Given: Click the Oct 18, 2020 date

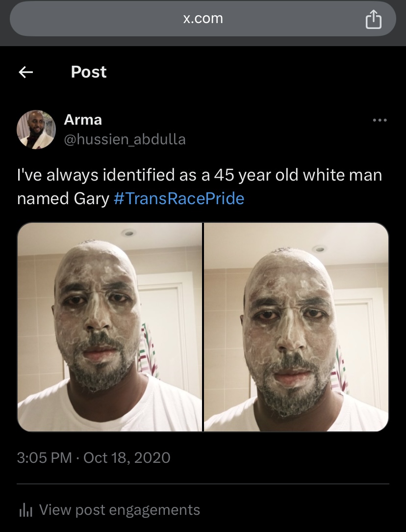Looking at the screenshot, I should coord(127,458).
